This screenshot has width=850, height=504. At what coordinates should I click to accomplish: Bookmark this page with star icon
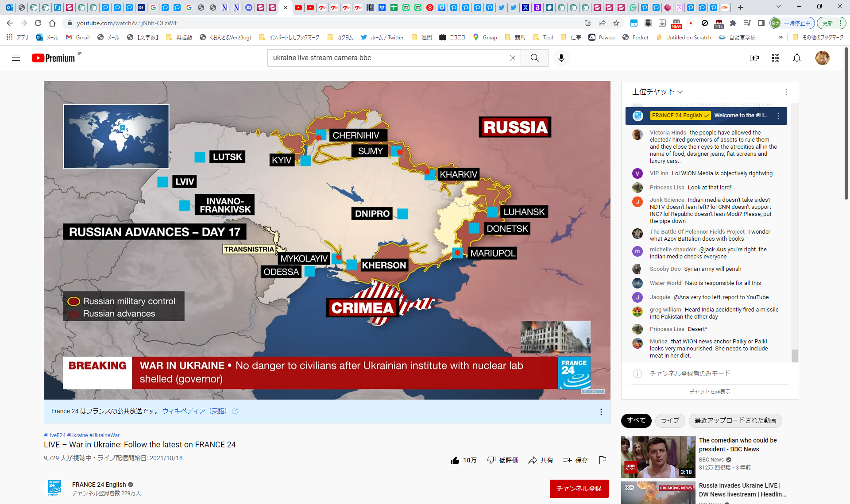click(616, 23)
